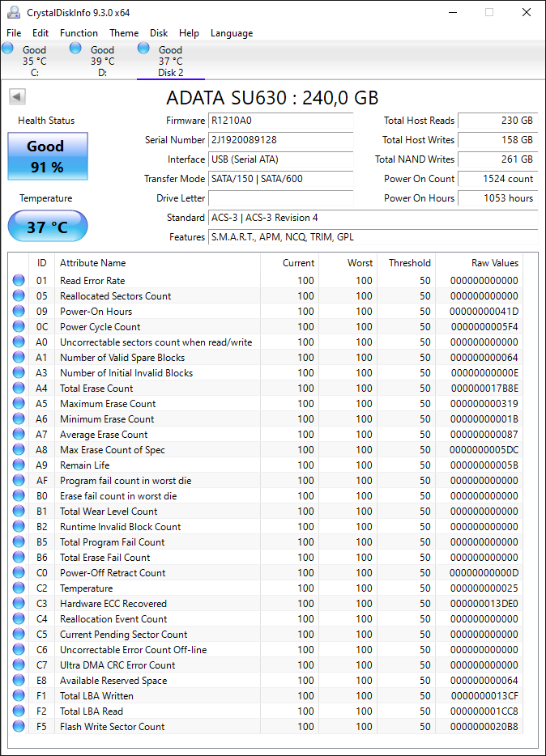
Task: Click the empty Drive Letter field
Action: [281, 198]
